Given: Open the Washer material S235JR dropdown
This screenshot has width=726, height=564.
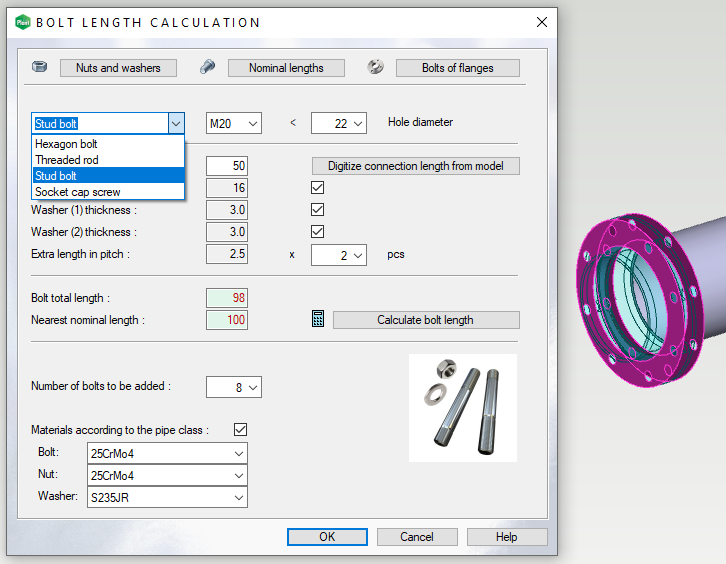Looking at the screenshot, I should pyautogui.click(x=167, y=497).
